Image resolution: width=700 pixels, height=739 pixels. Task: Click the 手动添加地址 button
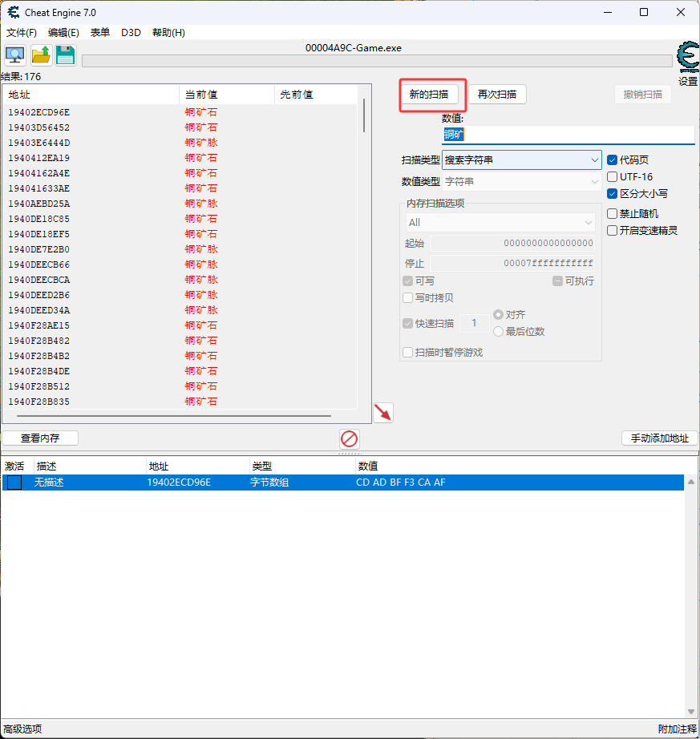click(x=660, y=438)
